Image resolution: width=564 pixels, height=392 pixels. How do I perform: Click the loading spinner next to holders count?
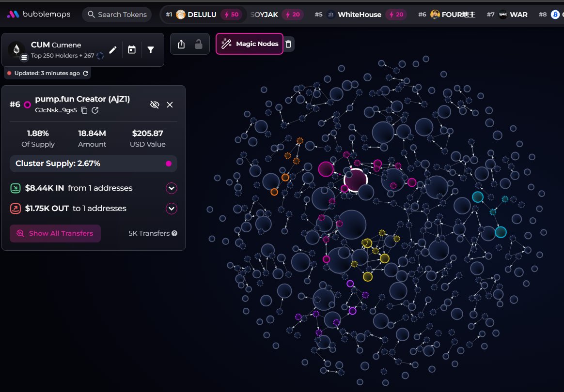(x=100, y=56)
